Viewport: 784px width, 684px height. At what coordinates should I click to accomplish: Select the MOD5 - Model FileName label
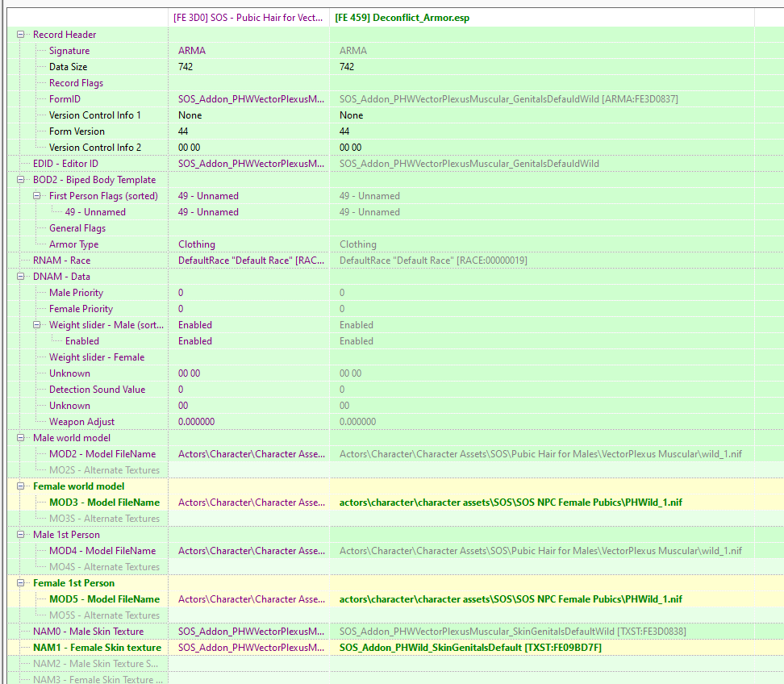click(x=105, y=599)
